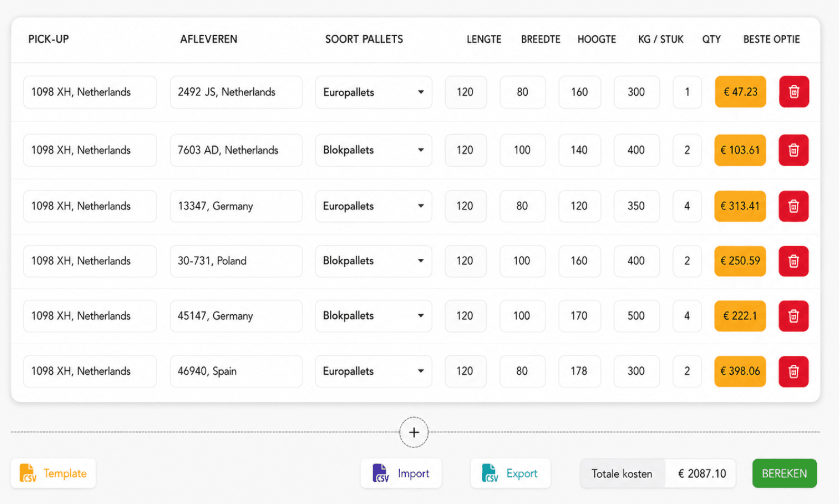The width and height of the screenshot is (839, 504).
Task: Edit weight 350 in the 13347, Germany row
Action: [x=636, y=206]
